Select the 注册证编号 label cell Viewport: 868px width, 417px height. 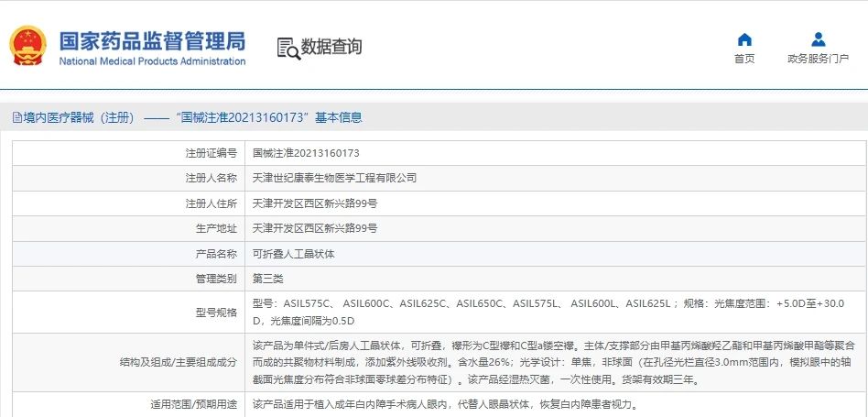pyautogui.click(x=128, y=153)
